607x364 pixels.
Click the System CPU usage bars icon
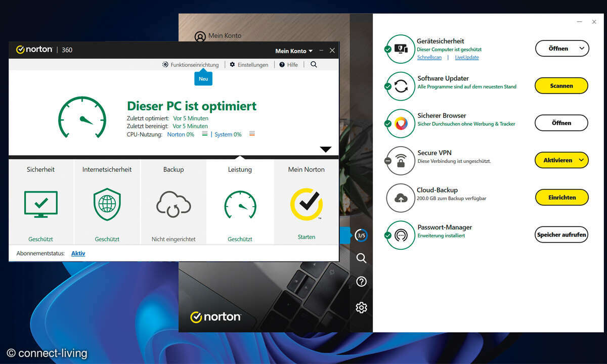252,134
